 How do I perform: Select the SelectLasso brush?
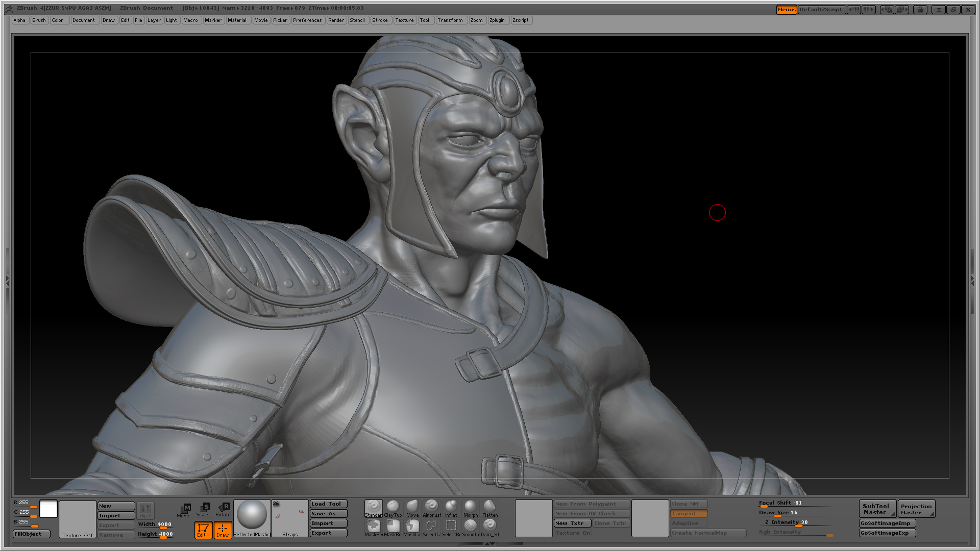(x=431, y=528)
